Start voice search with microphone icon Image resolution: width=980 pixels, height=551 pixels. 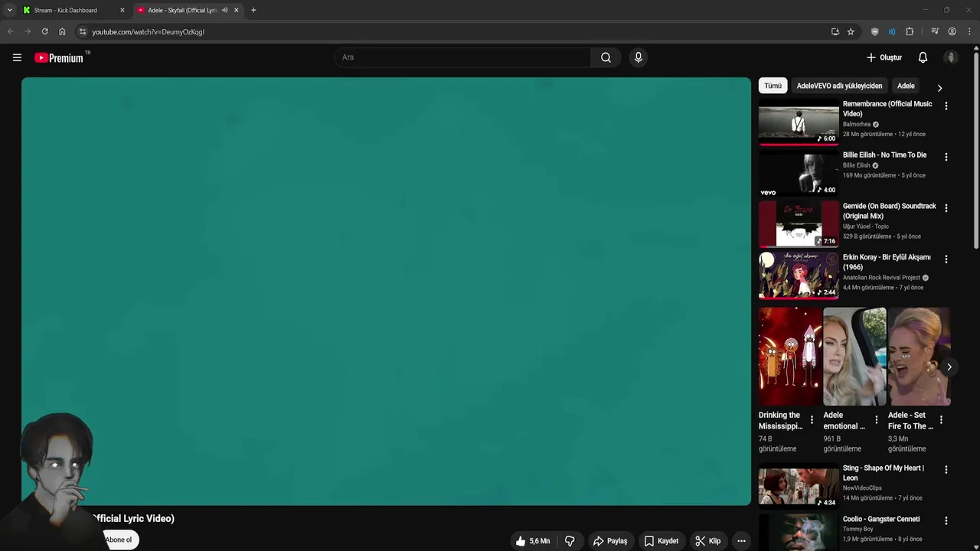pos(639,57)
